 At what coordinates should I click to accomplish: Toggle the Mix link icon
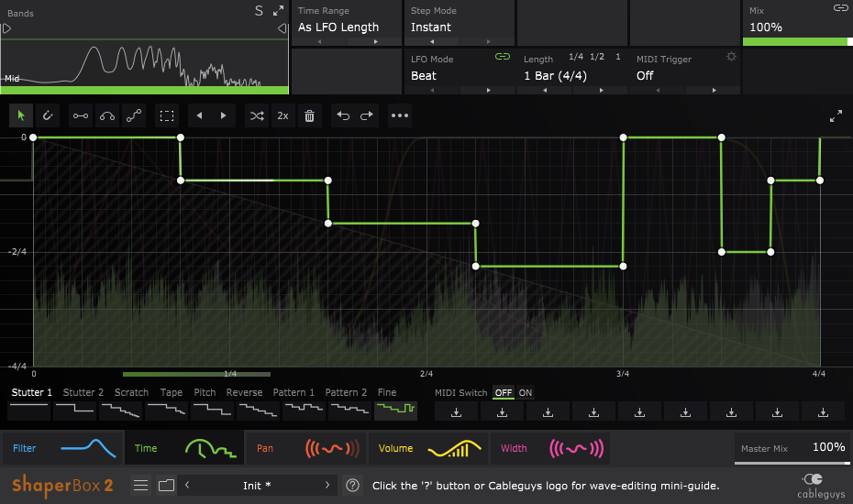coord(840,7)
